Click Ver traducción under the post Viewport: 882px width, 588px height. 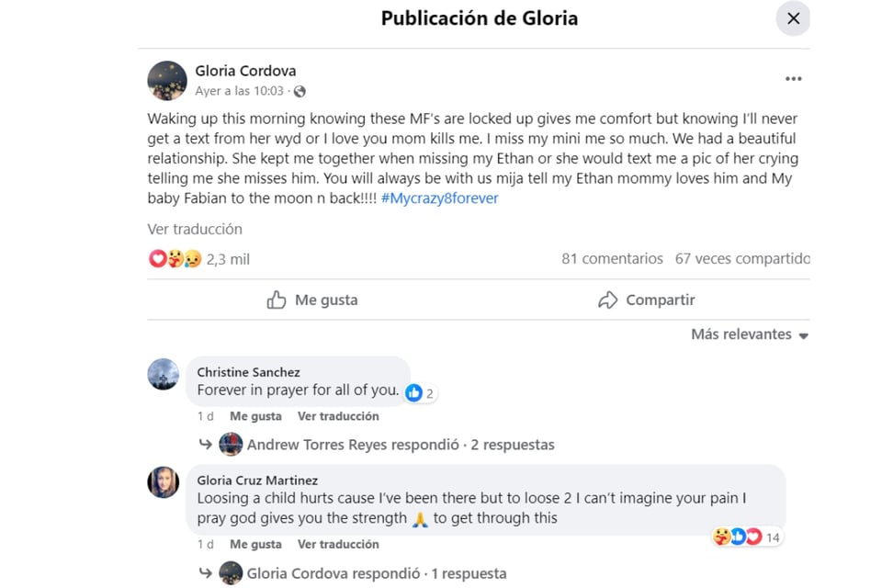point(195,229)
